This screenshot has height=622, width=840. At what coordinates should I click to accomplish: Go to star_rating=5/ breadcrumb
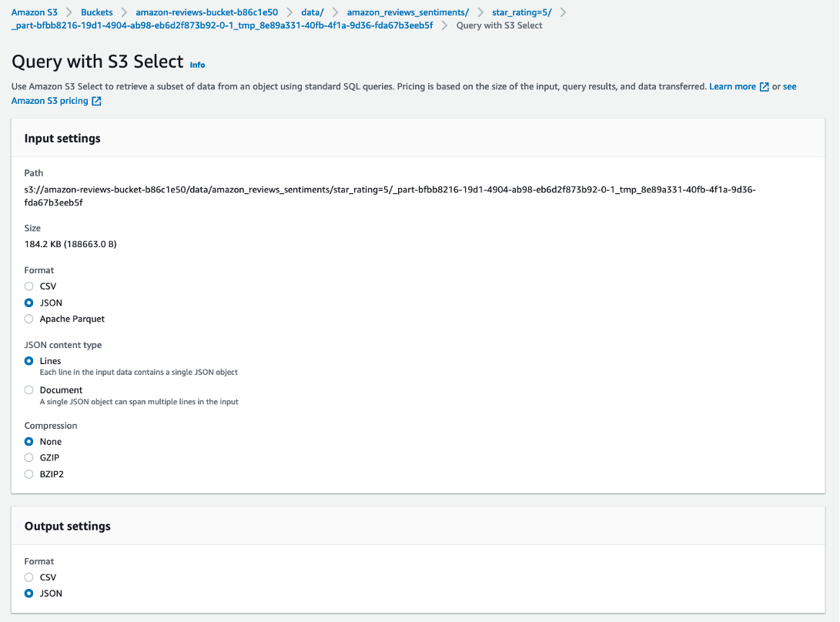click(x=521, y=12)
